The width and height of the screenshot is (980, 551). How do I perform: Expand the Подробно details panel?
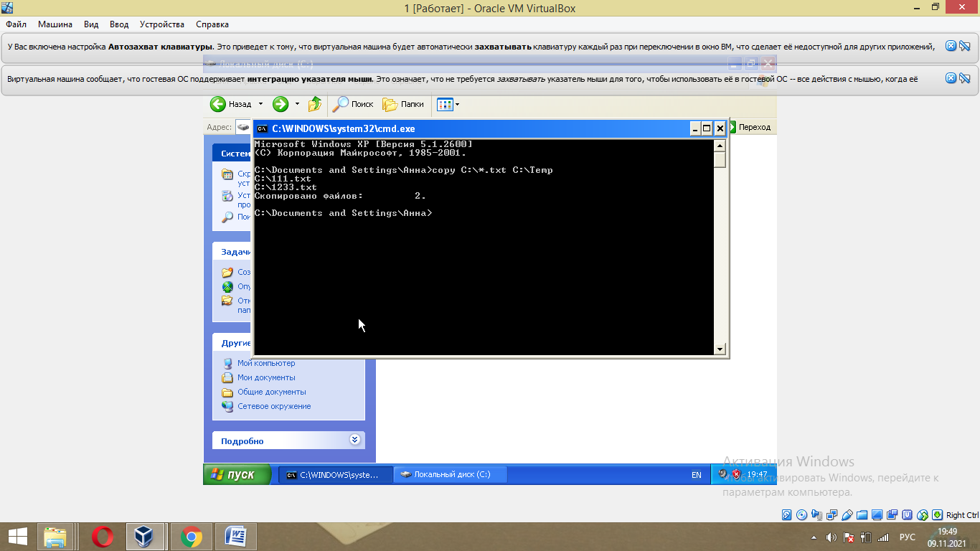point(354,440)
